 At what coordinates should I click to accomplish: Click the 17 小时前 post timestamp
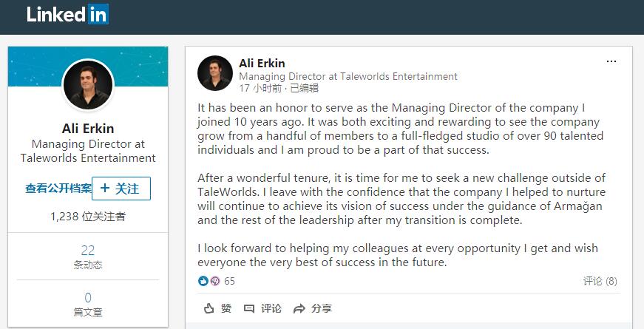pos(260,88)
